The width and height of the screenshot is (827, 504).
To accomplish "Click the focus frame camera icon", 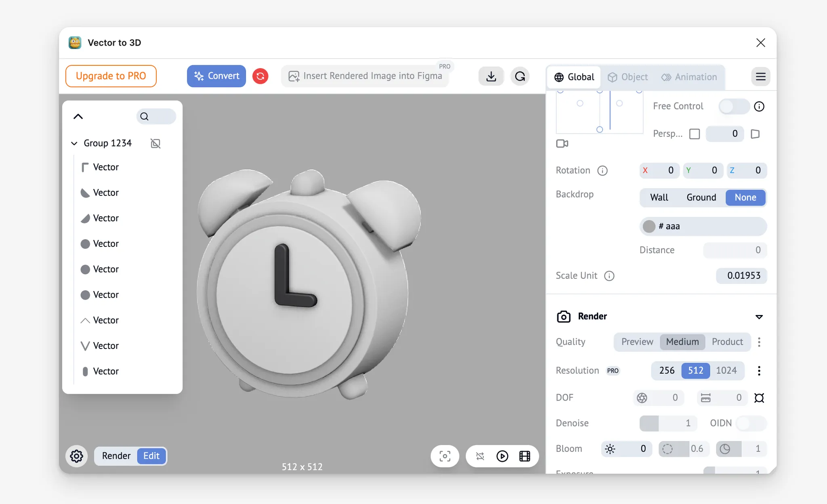I will pyautogui.click(x=445, y=456).
